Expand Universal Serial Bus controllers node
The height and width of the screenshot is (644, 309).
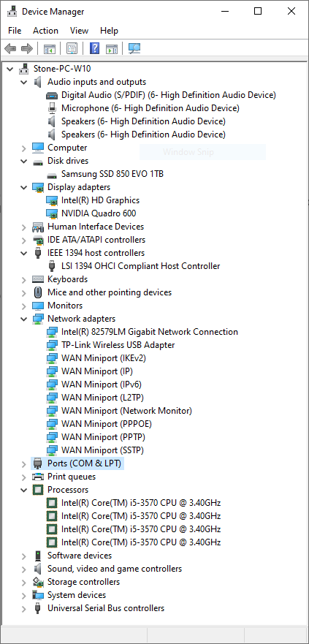(x=24, y=608)
